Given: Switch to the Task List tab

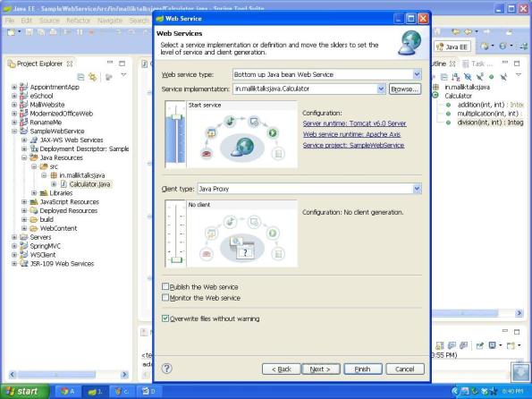Looking at the screenshot, I should click(x=477, y=64).
